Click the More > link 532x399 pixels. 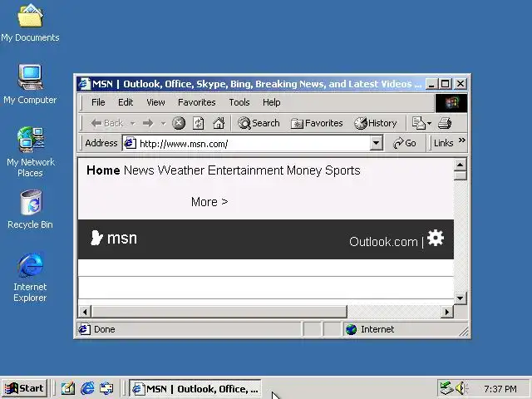point(209,202)
